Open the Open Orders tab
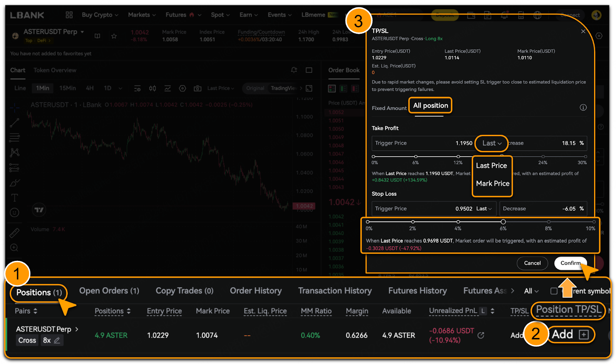 point(109,291)
